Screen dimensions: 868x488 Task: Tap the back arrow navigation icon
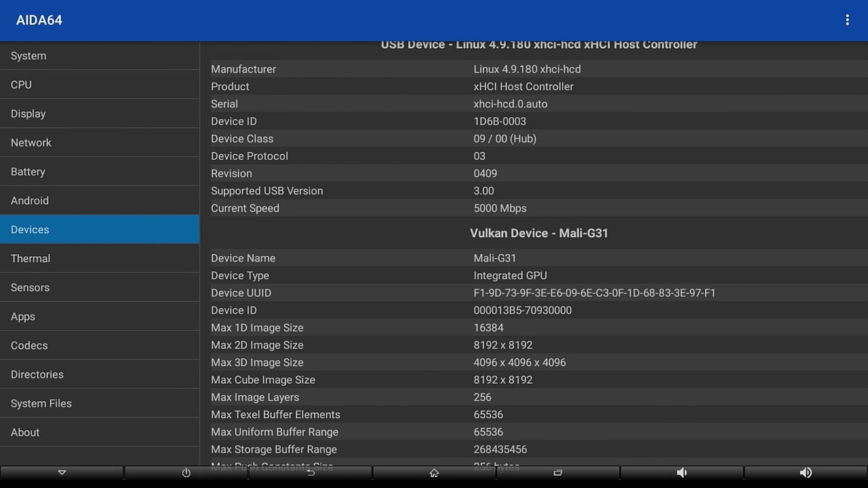click(311, 473)
